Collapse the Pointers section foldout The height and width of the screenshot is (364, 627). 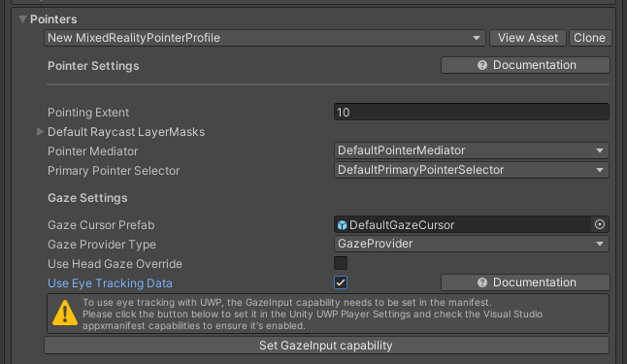(22, 19)
